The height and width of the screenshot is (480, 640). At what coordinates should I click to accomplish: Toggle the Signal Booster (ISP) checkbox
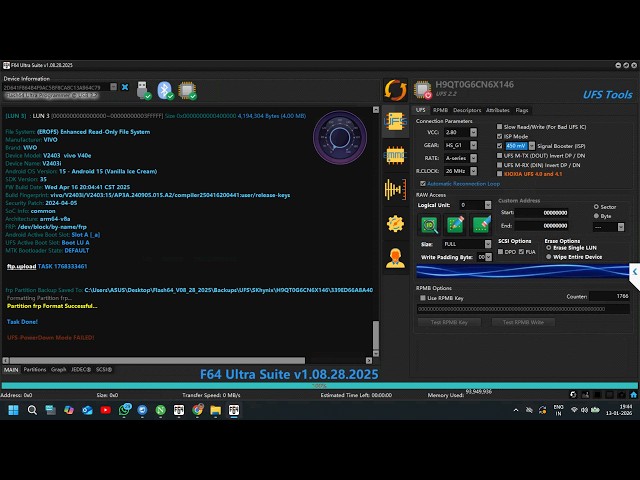click(x=499, y=146)
